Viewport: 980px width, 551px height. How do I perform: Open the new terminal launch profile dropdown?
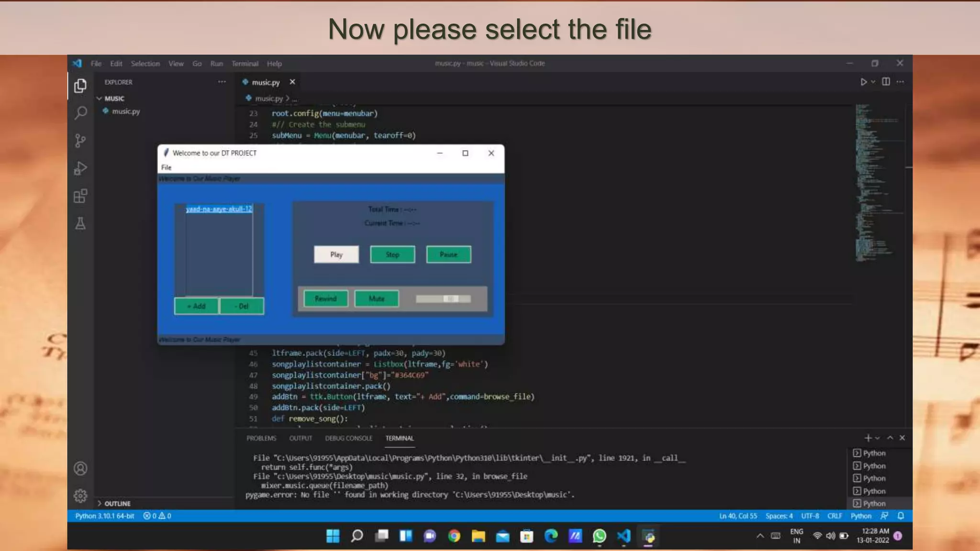877,438
